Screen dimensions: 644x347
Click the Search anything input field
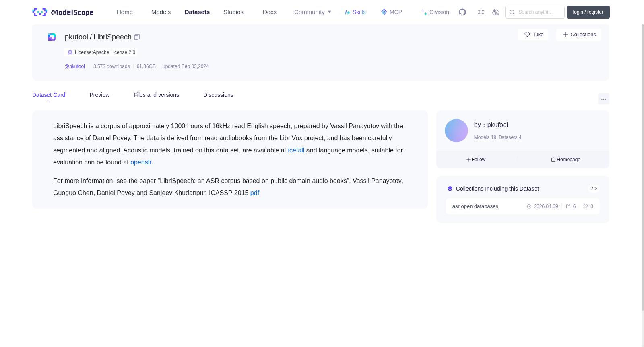[535, 12]
